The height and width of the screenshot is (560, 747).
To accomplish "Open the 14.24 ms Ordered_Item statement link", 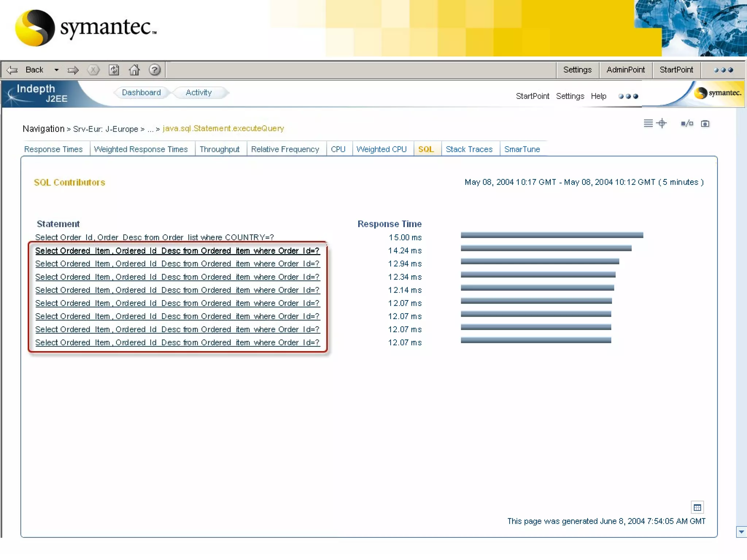I will pyautogui.click(x=177, y=251).
